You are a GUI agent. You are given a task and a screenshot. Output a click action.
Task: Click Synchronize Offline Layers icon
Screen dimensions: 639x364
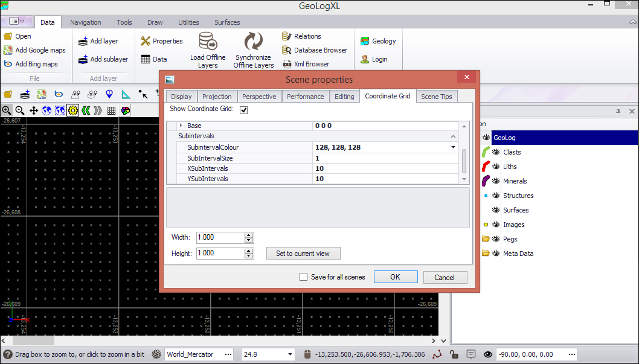coord(254,42)
